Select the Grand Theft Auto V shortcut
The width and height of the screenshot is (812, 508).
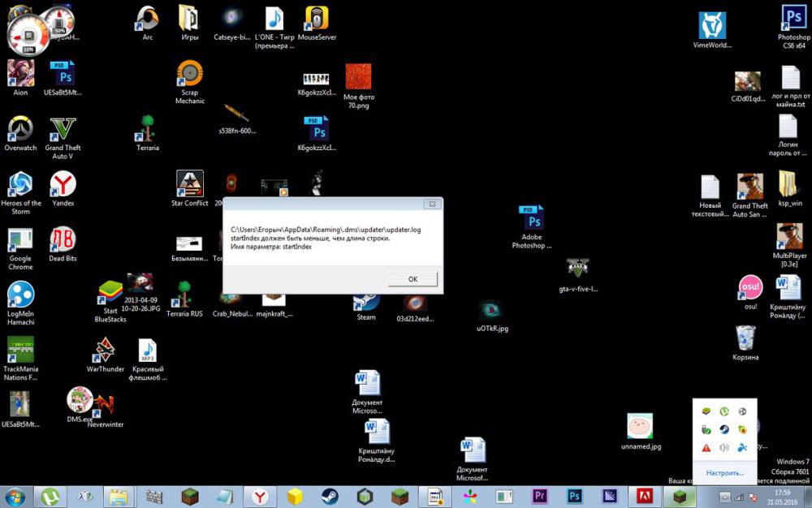(x=63, y=138)
